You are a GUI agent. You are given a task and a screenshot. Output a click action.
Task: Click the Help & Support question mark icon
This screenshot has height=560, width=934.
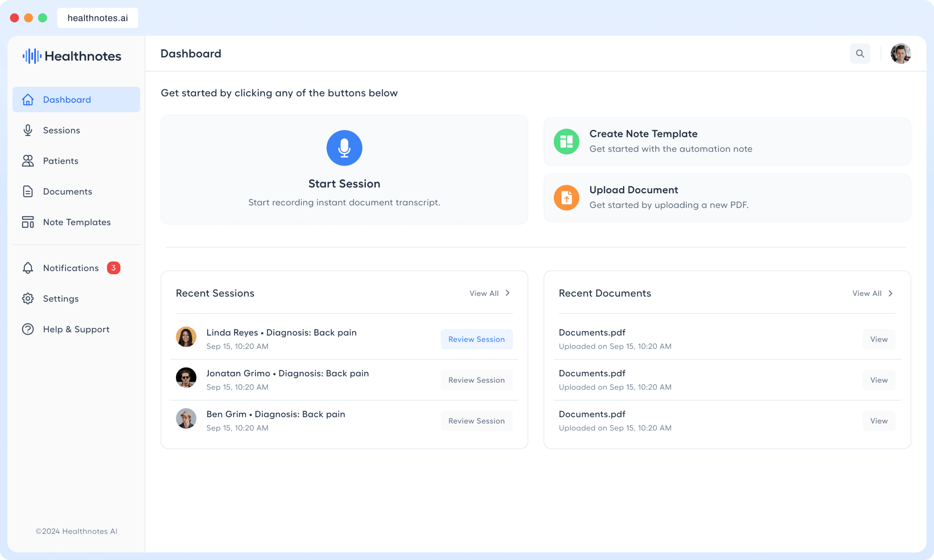(28, 329)
